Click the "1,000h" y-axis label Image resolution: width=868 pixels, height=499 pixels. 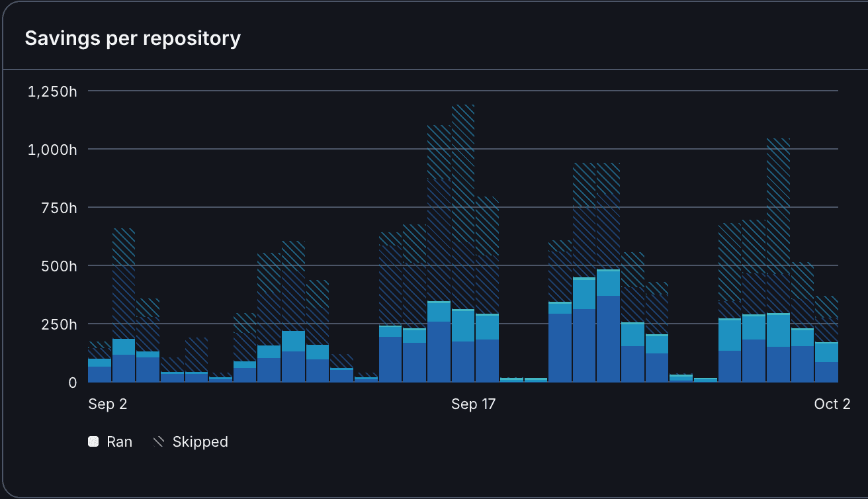pos(52,150)
